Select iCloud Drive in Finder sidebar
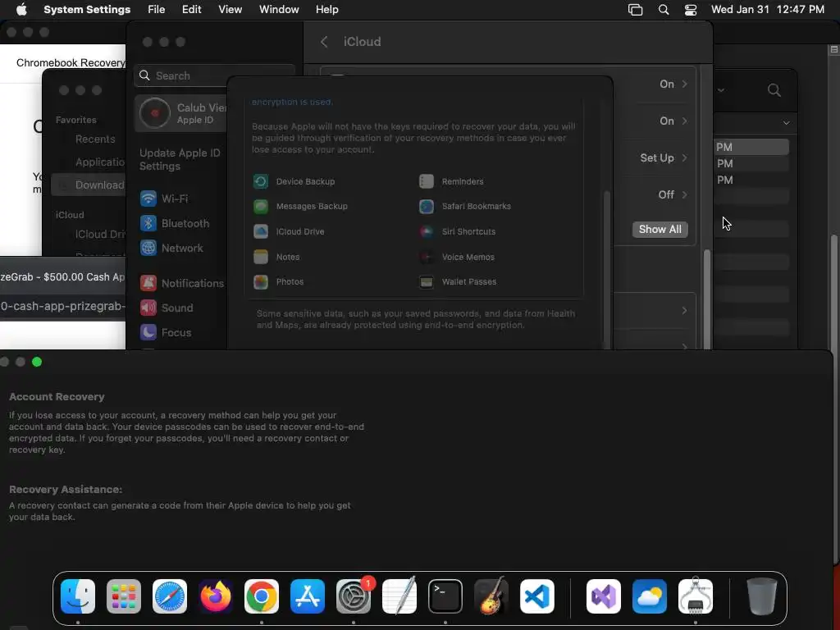Screen dimensions: 840x630 click(99, 234)
